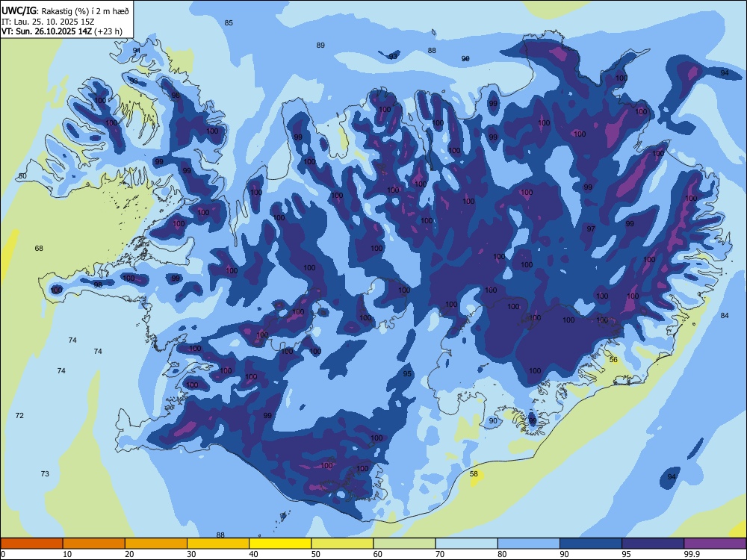The image size is (747, 560).
Task: Click the title 'UWC/IG: Rakastig (%) í 2 m hæð'
Action: pyautogui.click(x=65, y=10)
